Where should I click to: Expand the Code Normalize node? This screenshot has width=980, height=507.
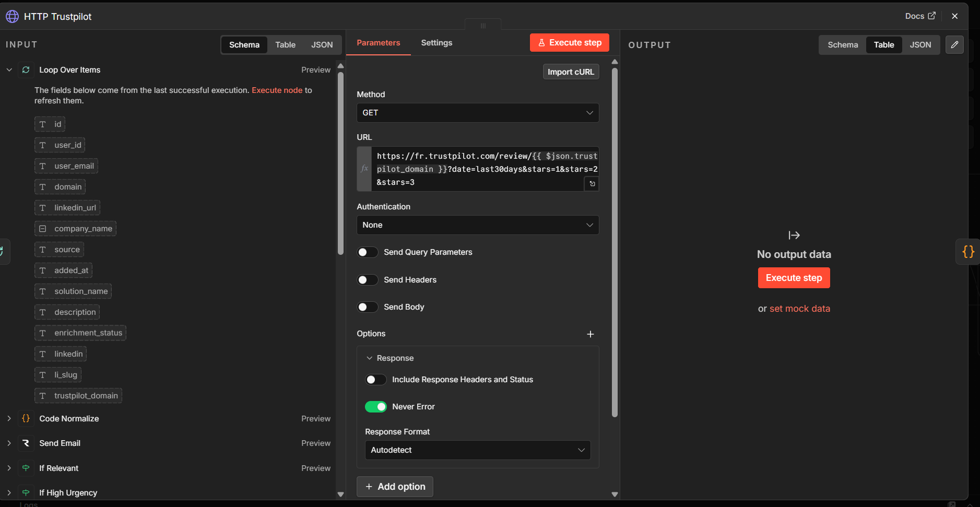[x=9, y=418]
